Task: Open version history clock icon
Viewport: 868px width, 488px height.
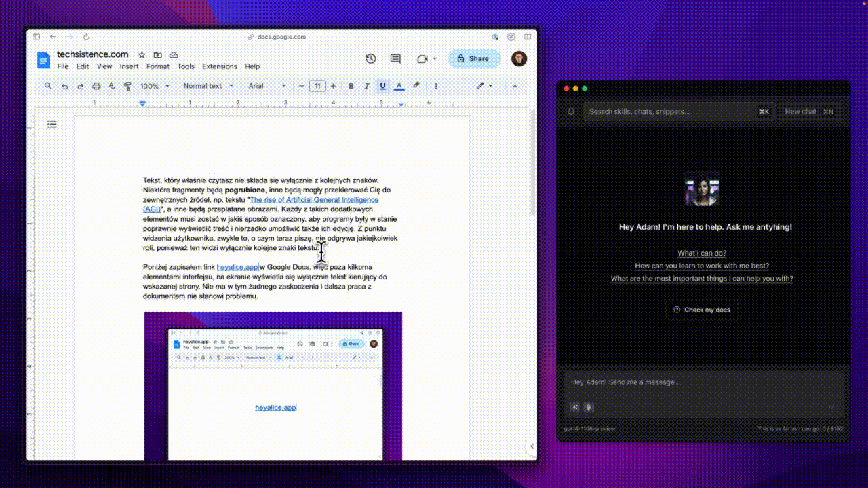Action: click(371, 59)
